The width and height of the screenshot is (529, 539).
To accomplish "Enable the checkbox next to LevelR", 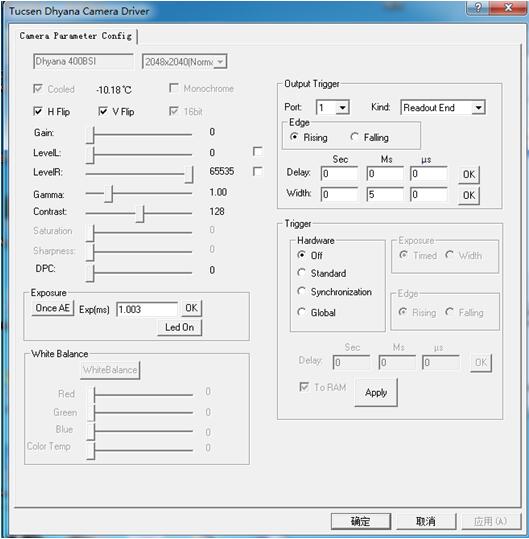I will [x=257, y=171].
